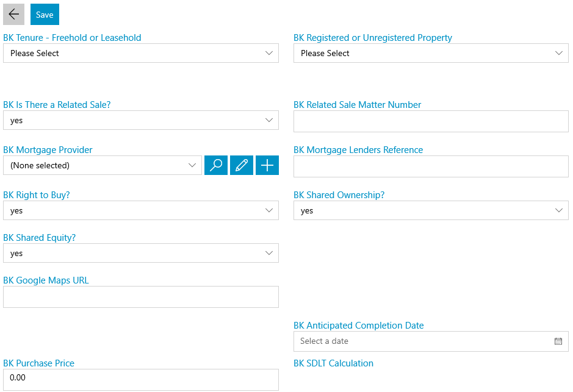573x392 pixels.
Task: Click the Mortgage Lenders Reference text box
Action: click(x=431, y=167)
